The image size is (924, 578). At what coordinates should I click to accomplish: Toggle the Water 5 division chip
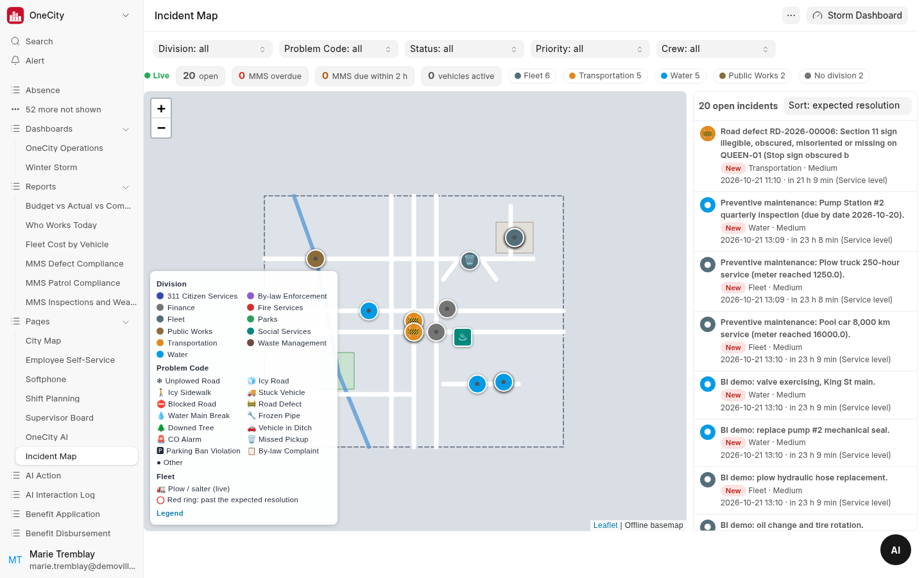pyautogui.click(x=680, y=76)
